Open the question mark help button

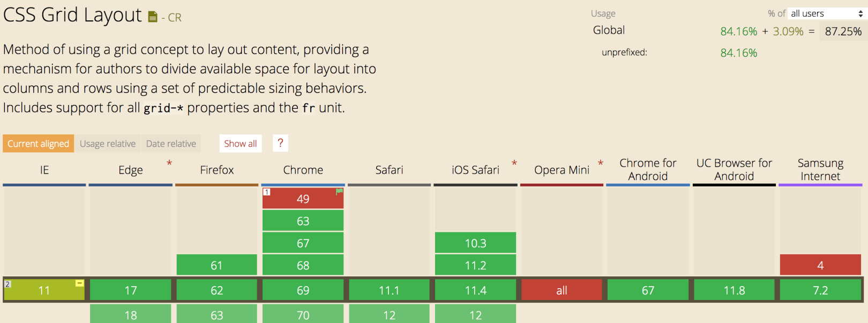[x=280, y=143]
